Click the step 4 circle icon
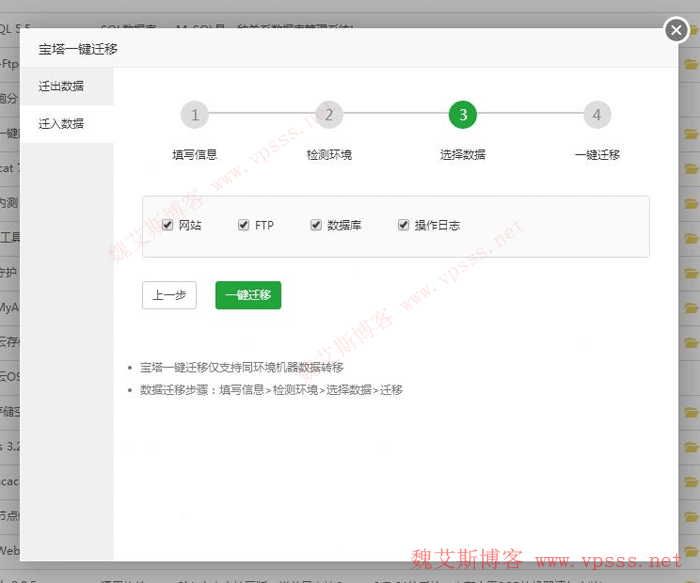Image resolution: width=700 pixels, height=583 pixels. click(597, 115)
